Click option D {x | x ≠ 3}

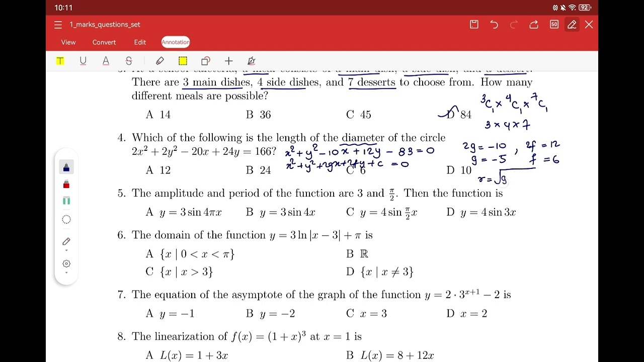(380, 272)
